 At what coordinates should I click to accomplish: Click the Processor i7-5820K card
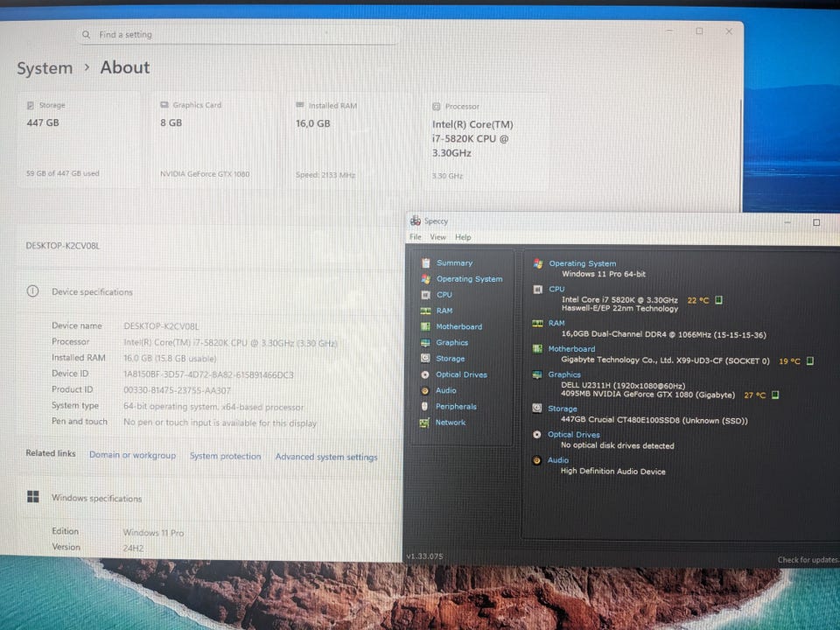point(486,142)
